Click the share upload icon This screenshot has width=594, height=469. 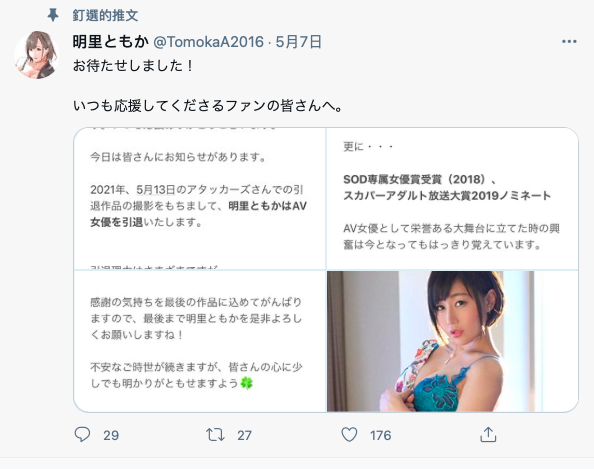click(x=488, y=435)
